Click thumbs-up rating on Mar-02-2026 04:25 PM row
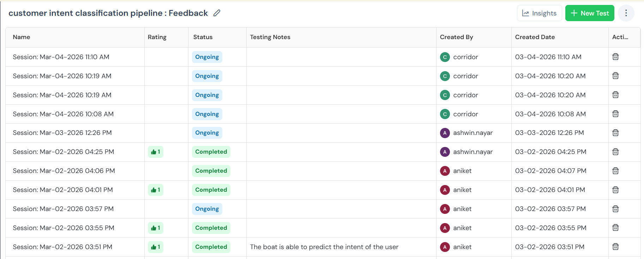The height and width of the screenshot is (259, 644). point(156,152)
